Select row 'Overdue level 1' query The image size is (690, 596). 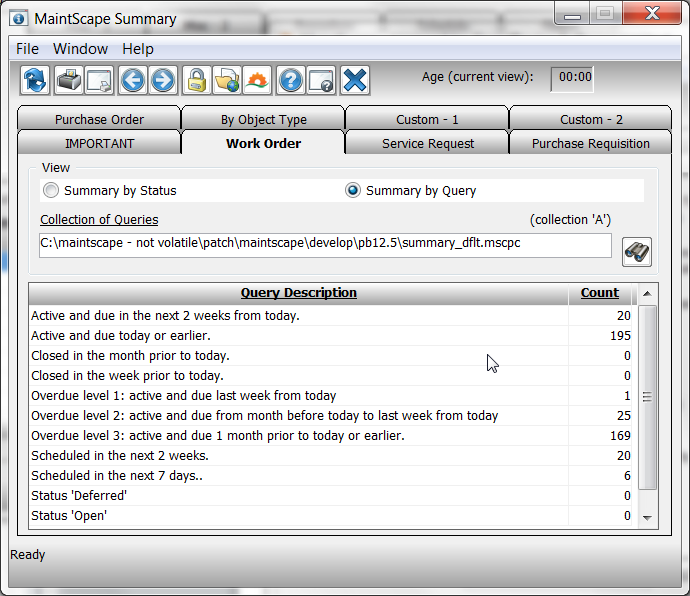coord(330,396)
